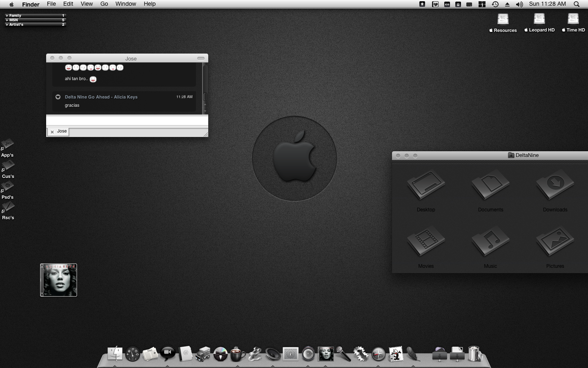Close the Jose chat tab
The image size is (588, 368).
point(52,132)
